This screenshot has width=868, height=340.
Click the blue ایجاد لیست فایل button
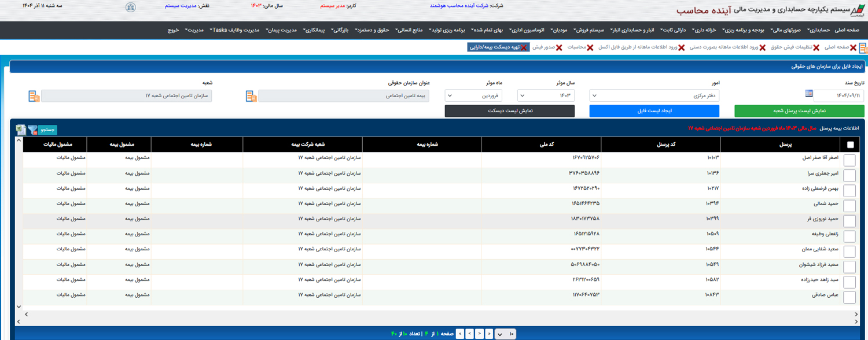click(654, 111)
